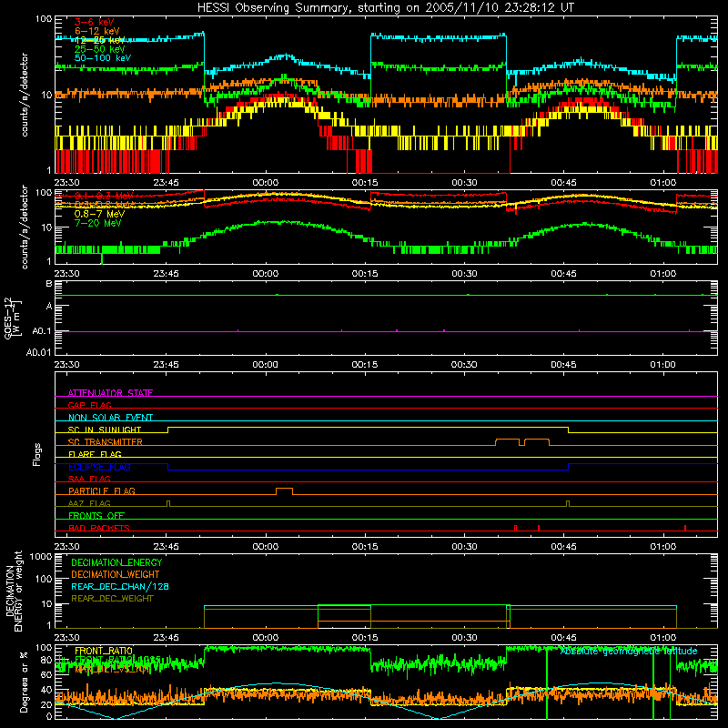Pick the 50-100 keV legend label
The image size is (728, 728).
tap(103, 58)
